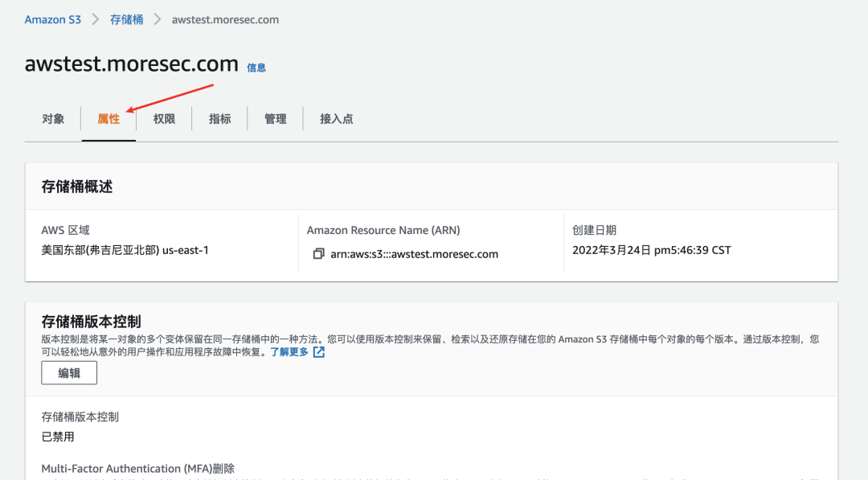Open 了解更多 via its external-link icon
Image resolution: width=868 pixels, height=480 pixels.
318,352
